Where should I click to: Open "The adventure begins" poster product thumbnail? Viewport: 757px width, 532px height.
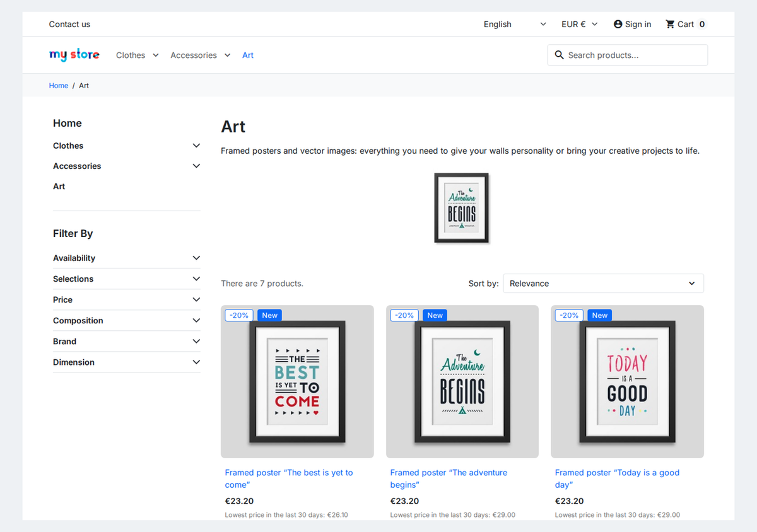[462, 381]
